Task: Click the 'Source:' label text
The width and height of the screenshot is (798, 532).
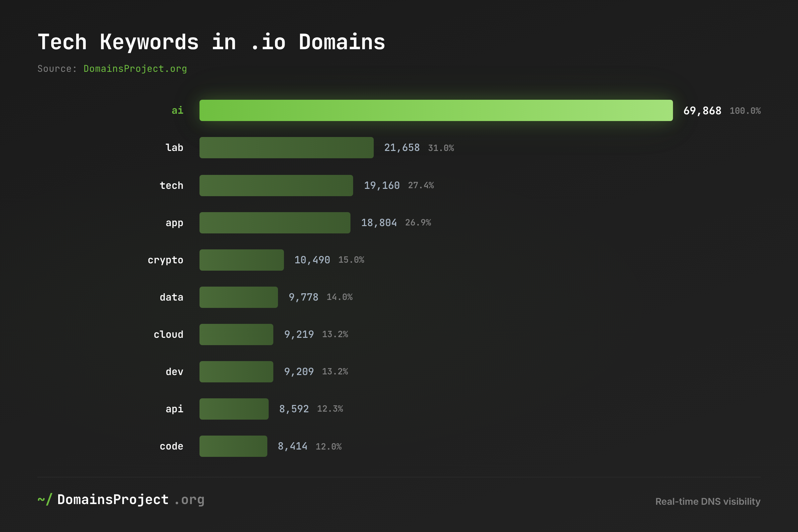Action: [x=57, y=69]
